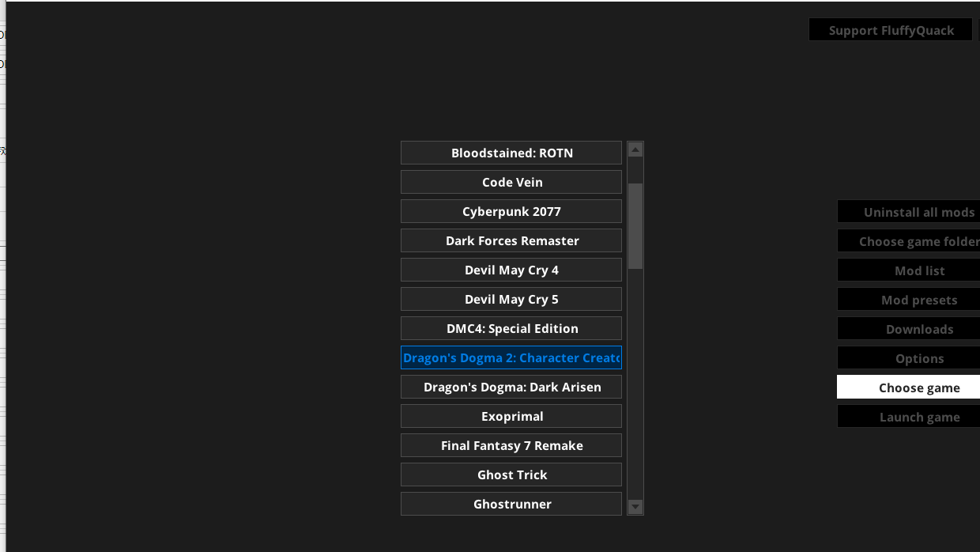980x552 pixels.
Task: Select Devil May Cry 4
Action: pyautogui.click(x=511, y=270)
